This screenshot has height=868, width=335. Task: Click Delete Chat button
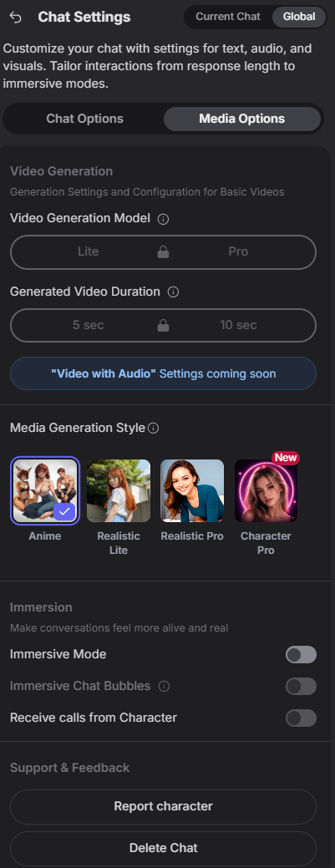[164, 848]
